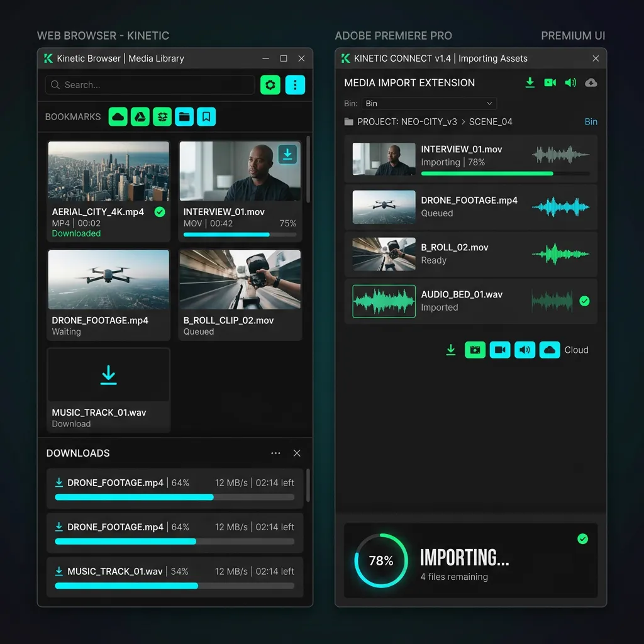The height and width of the screenshot is (644, 644).
Task: Click download icon in Media Import Extension header
Action: click(530, 82)
